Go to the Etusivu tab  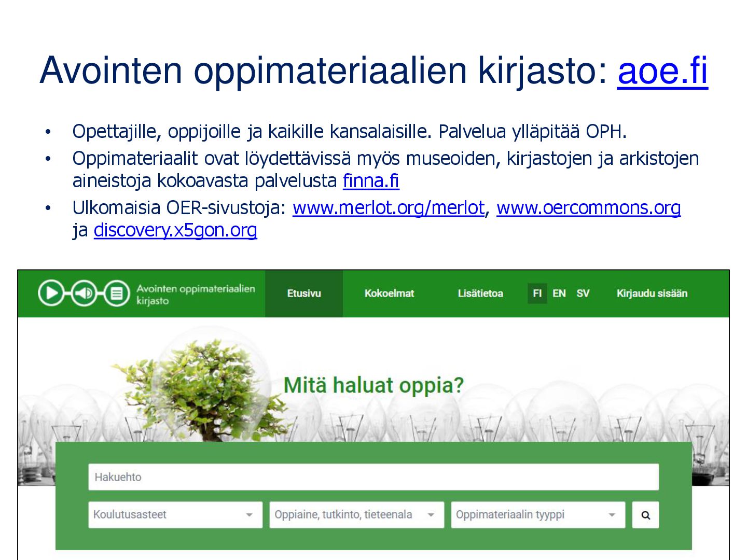(x=304, y=293)
